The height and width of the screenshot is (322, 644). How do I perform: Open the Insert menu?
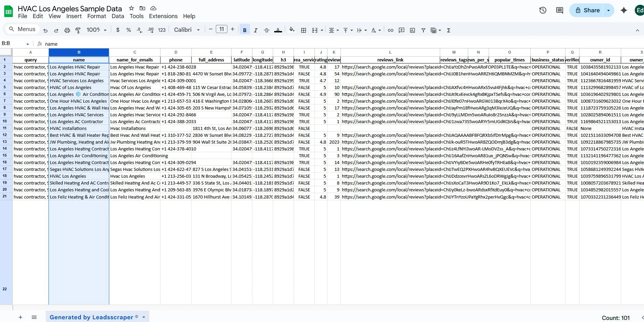74,16
